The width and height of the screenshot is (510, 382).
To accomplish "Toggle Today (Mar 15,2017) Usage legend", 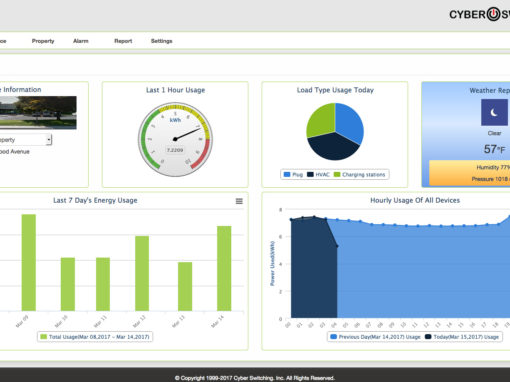I will [462, 337].
